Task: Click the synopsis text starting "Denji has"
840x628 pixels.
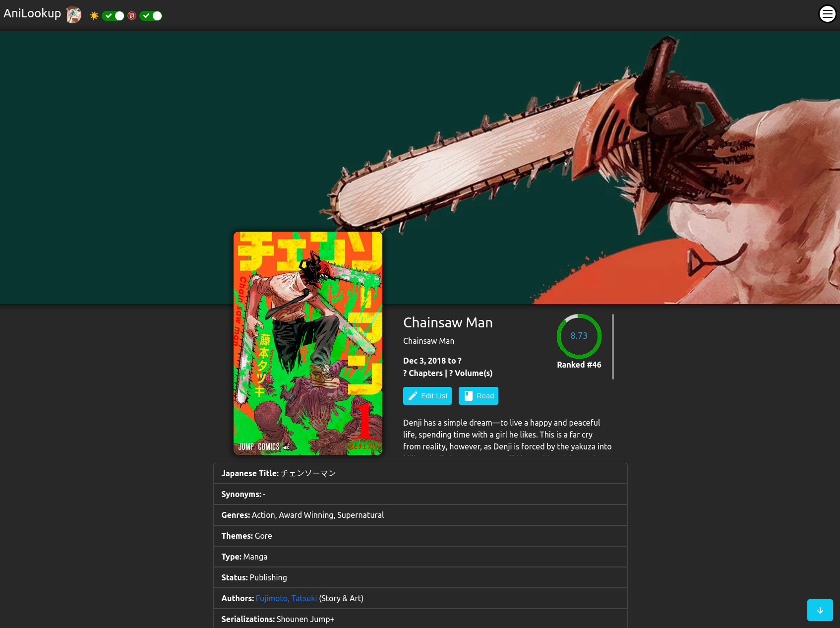Action: 507,436
